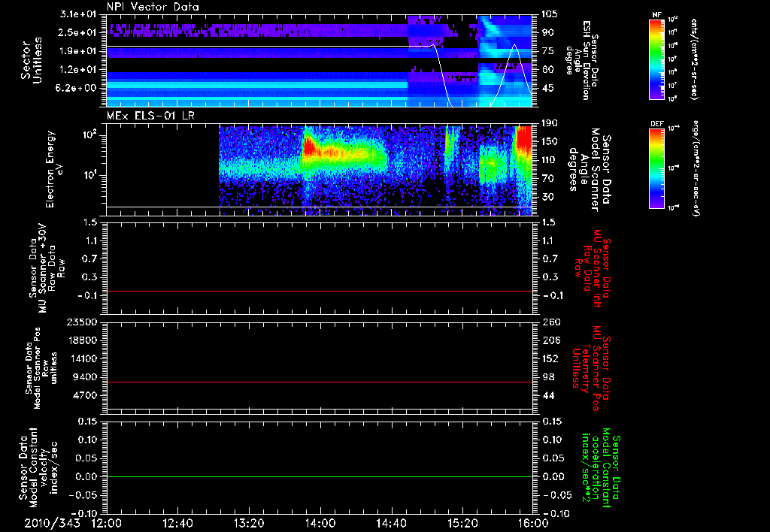Click the "Electron Energy eV" axis label
The height and width of the screenshot is (532, 770).
pyautogui.click(x=54, y=169)
